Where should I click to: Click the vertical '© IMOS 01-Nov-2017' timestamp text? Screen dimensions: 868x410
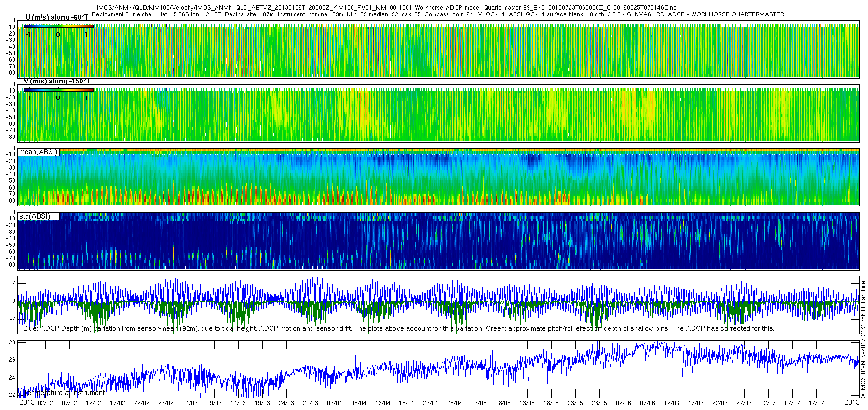[x=863, y=340]
